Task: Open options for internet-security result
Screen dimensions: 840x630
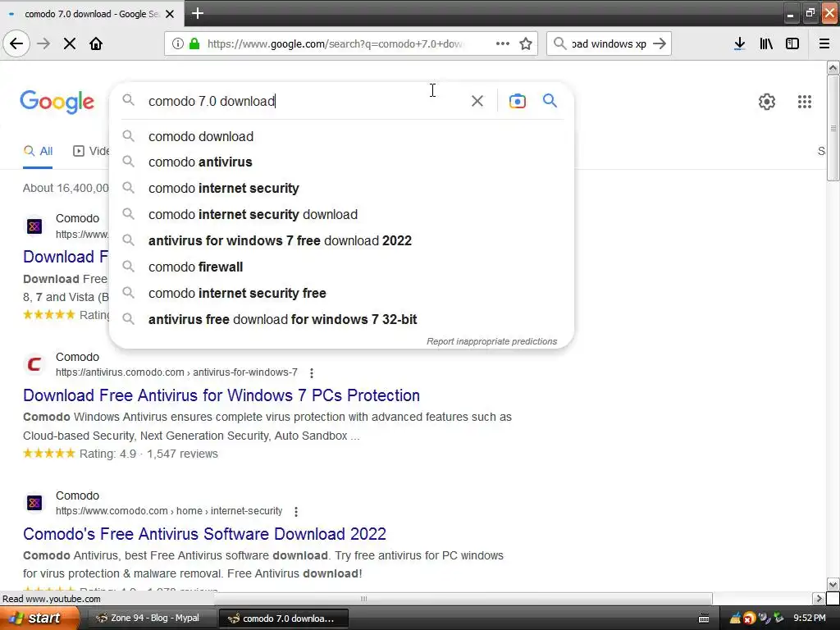Action: 295,512
